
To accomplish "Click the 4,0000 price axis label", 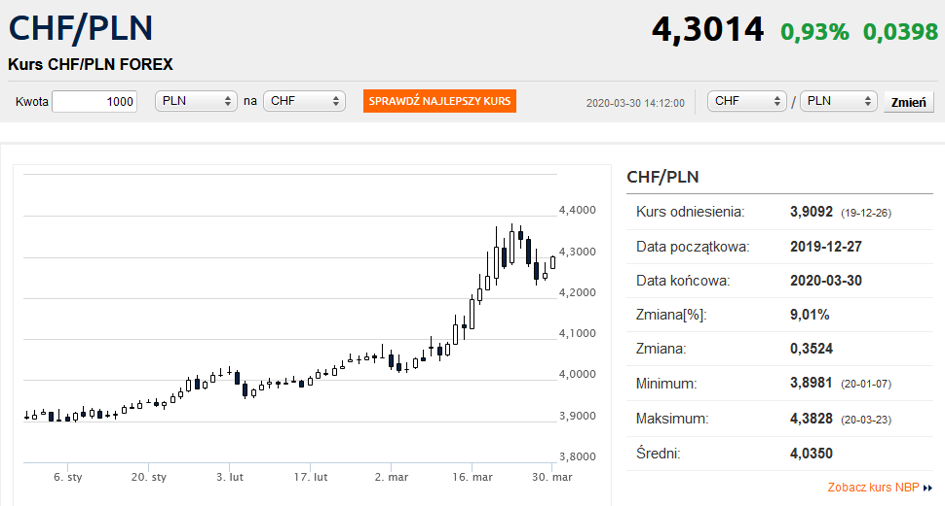I will (577, 374).
